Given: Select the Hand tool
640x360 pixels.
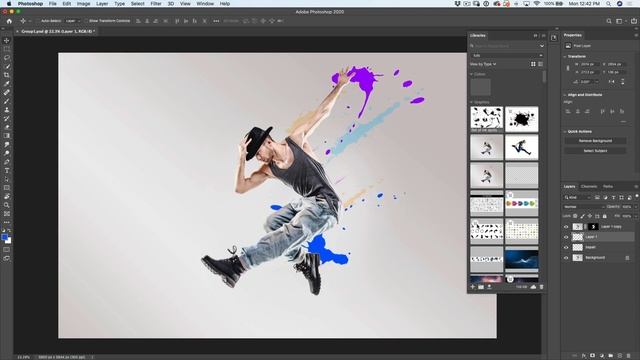Looking at the screenshot, I should tap(7, 196).
